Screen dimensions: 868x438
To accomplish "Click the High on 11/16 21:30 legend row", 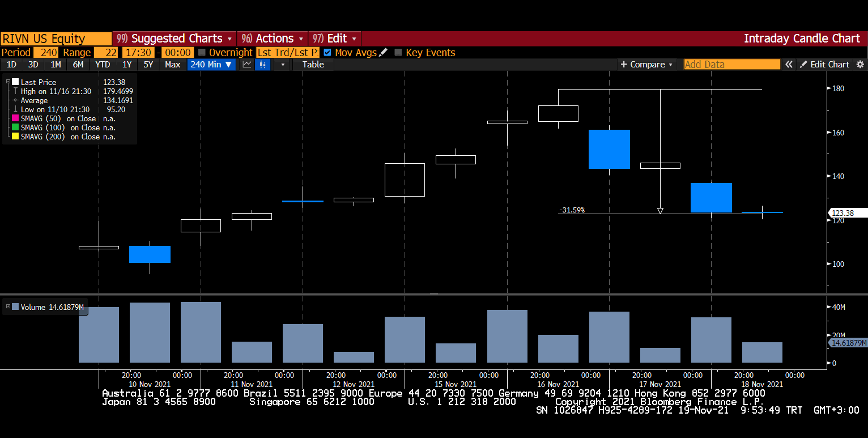I will [x=56, y=91].
